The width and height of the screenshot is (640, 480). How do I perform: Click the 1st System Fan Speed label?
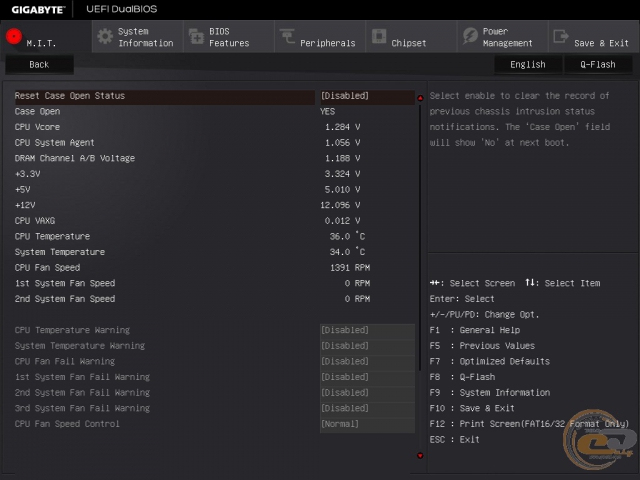[x=65, y=283]
